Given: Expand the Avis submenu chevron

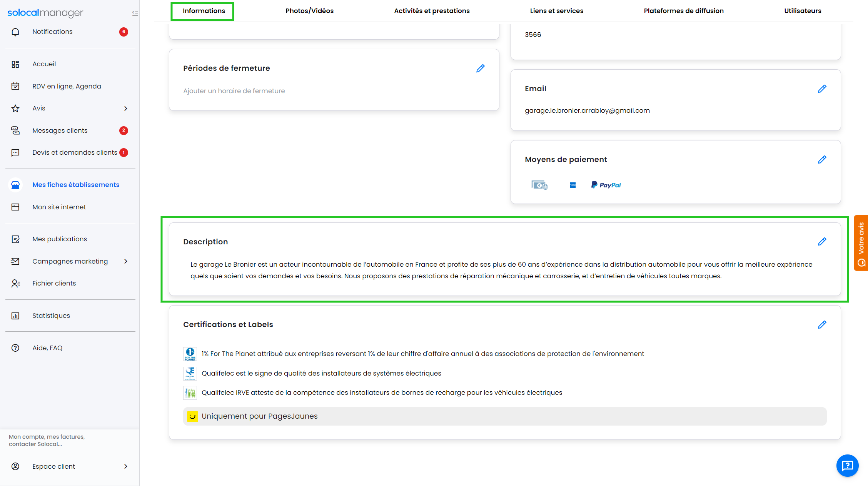Looking at the screenshot, I should coord(126,109).
